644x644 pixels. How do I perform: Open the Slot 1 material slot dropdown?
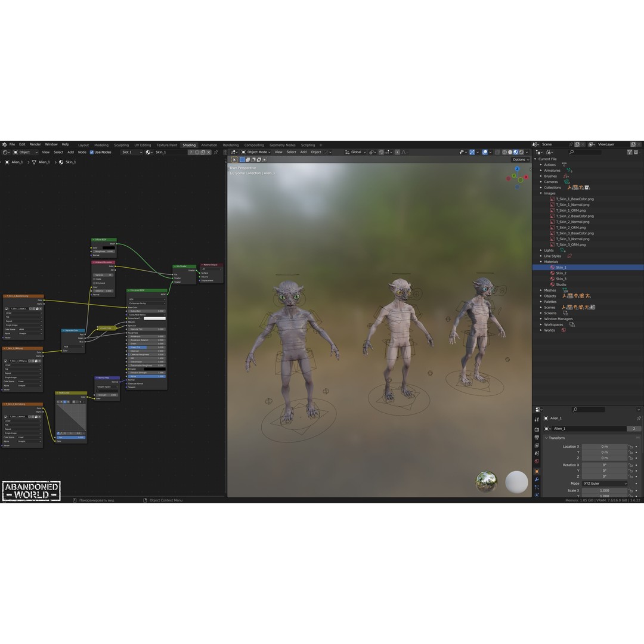132,153
